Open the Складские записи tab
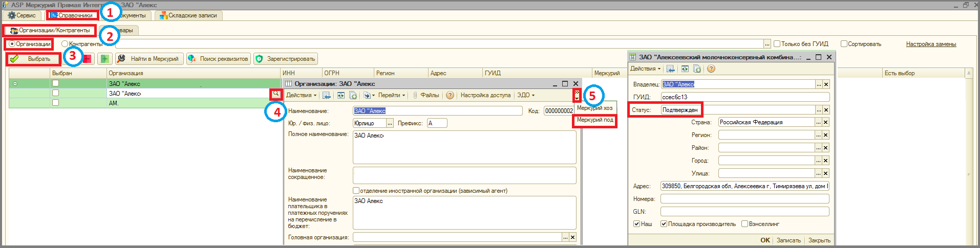980x248 pixels. (x=188, y=15)
